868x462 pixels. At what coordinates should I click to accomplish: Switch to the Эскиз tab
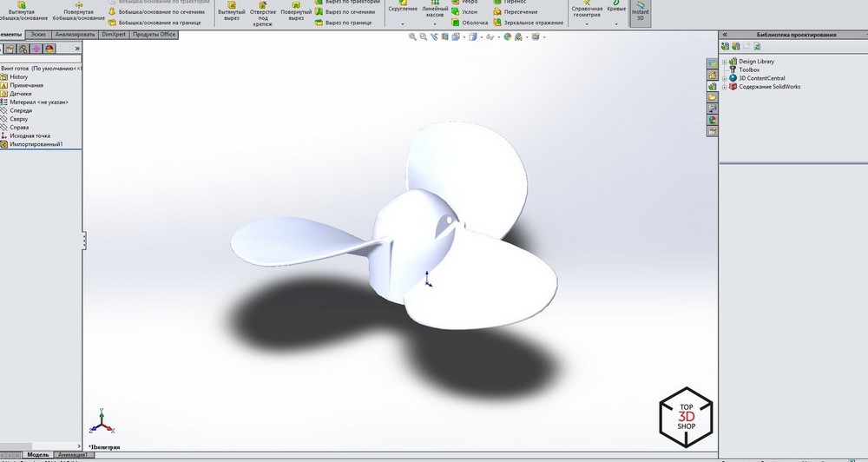[x=38, y=35]
